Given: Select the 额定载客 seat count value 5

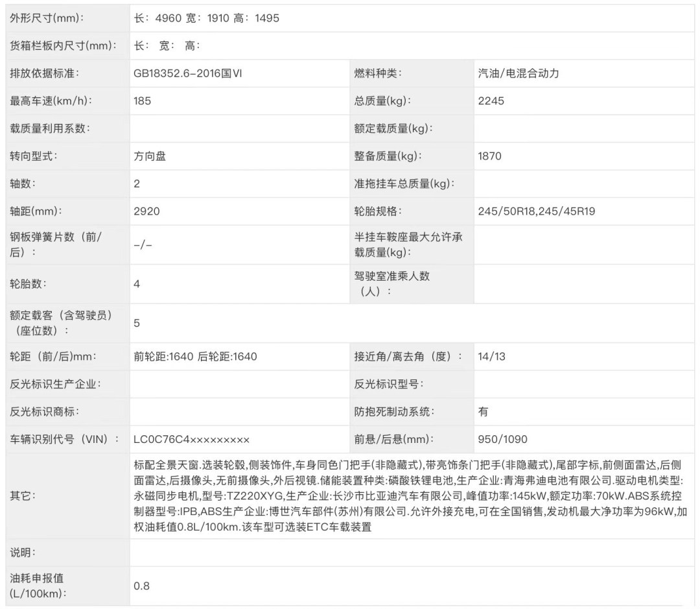Looking at the screenshot, I should 137,322.
